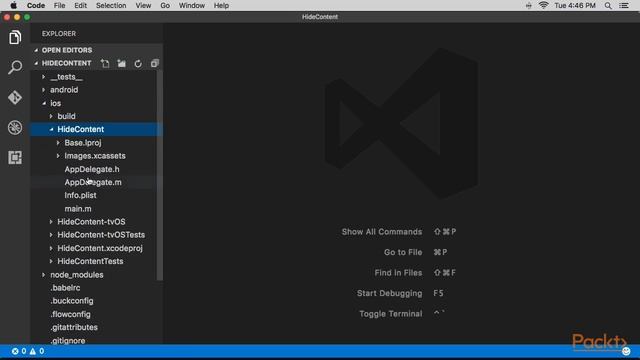This screenshot has width=640, height=360.
Task: Click the New Folder icon in HIDECONTENT header
Action: [122, 63]
